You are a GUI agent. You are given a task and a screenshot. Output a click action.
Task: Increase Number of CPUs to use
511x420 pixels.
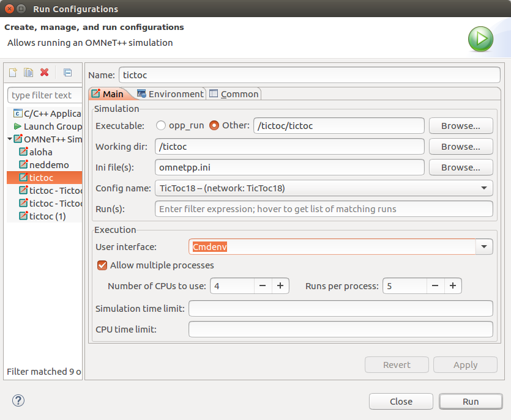pyautogui.click(x=280, y=286)
